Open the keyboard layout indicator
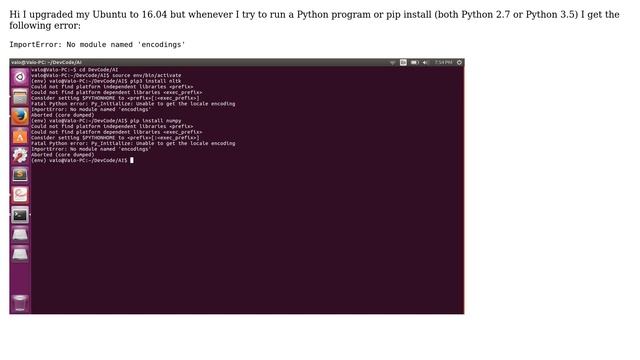 pos(403,62)
